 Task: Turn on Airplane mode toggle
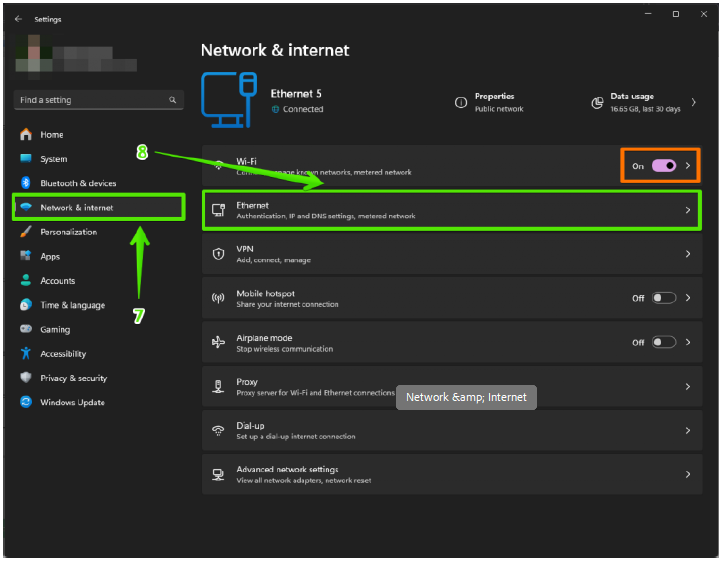pyautogui.click(x=664, y=342)
